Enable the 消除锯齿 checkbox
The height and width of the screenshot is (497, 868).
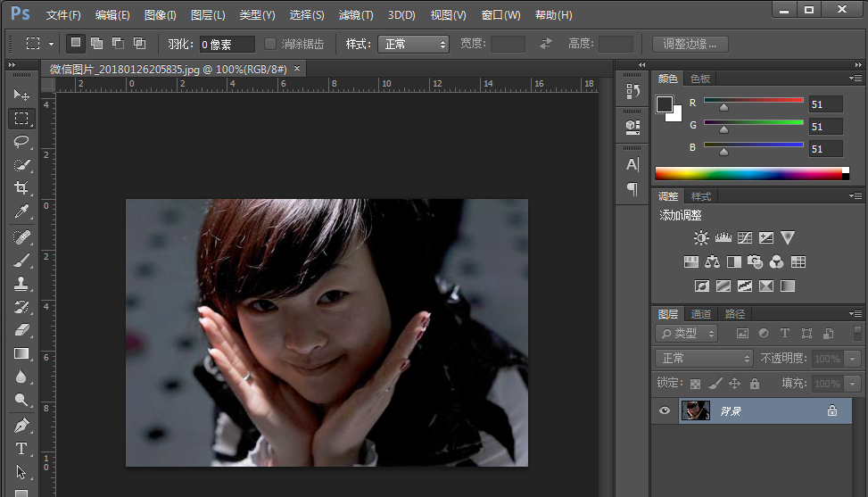pos(271,44)
